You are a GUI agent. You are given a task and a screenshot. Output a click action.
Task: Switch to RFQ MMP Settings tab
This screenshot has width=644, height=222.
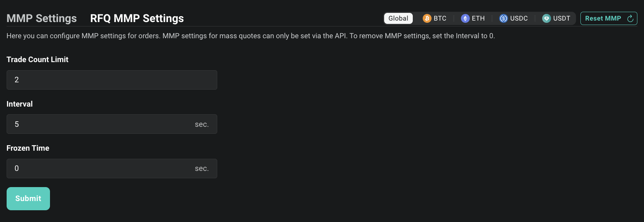coord(137,18)
